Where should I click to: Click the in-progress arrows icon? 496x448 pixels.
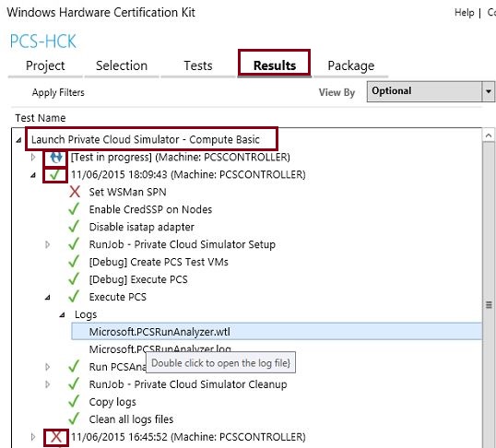click(56, 157)
